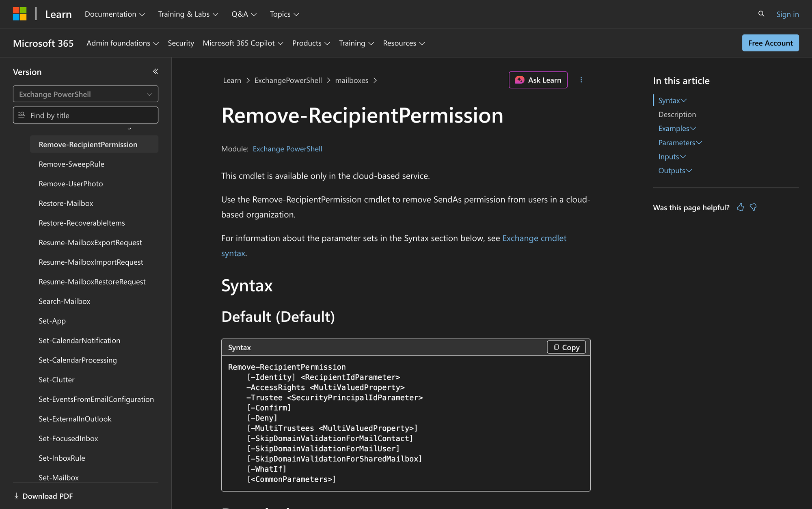This screenshot has height=509, width=812.
Task: Click the thumbs up feedback icon
Action: click(x=741, y=207)
